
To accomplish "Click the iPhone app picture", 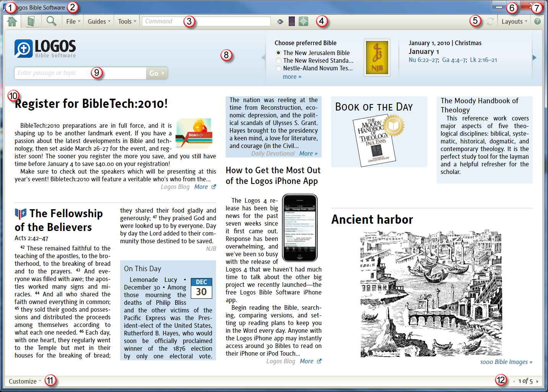I will point(300,228).
